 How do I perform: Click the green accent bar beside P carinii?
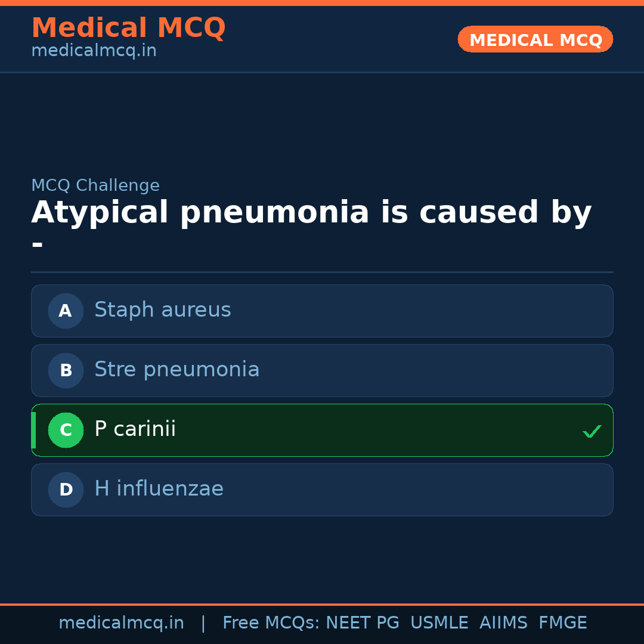[x=33, y=430]
